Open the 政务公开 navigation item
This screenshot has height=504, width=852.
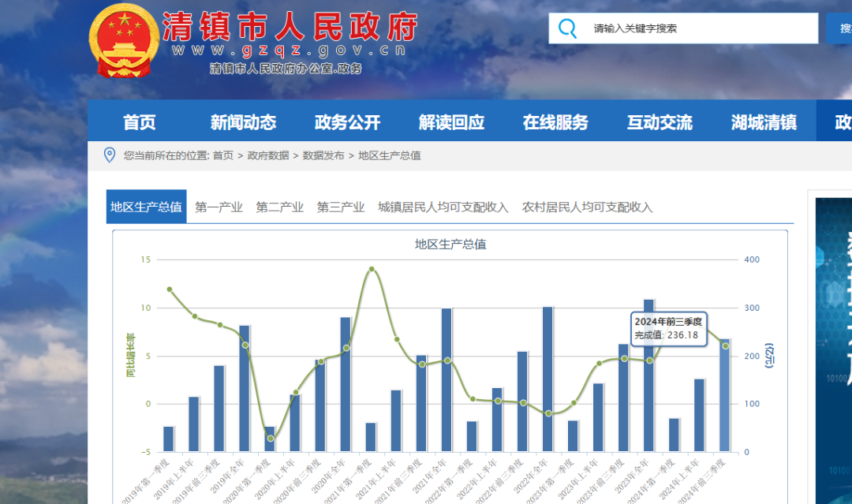coord(347,122)
